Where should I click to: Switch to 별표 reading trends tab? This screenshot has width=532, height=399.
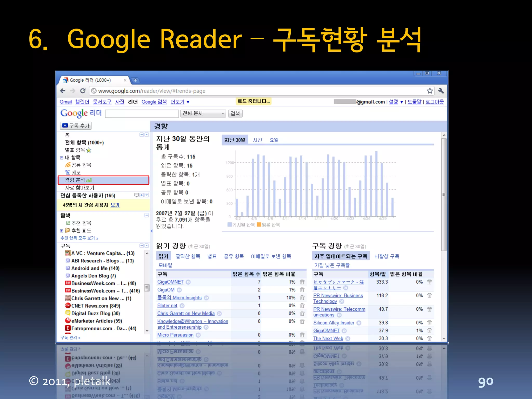[212, 256]
